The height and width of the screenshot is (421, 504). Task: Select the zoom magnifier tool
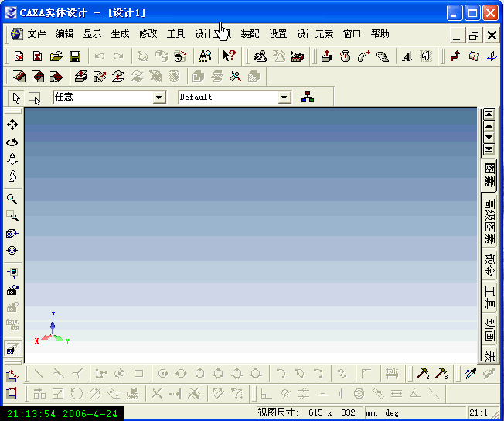click(x=12, y=199)
